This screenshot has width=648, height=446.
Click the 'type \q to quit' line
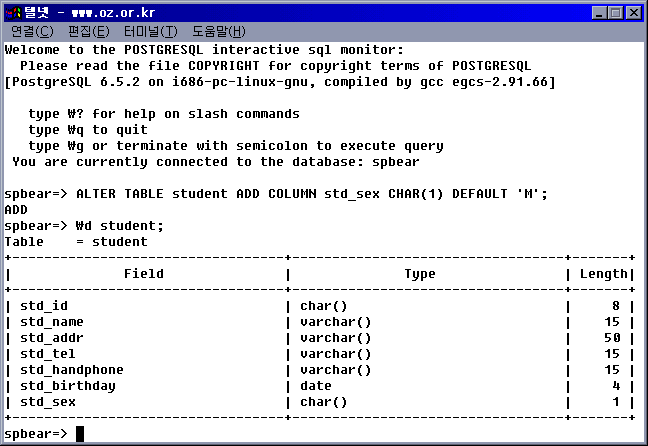[x=88, y=130]
